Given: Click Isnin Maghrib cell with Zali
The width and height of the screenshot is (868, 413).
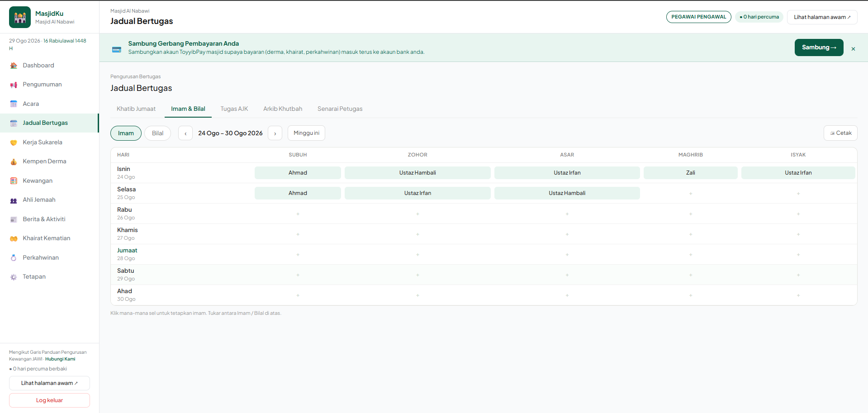Looking at the screenshot, I should pos(690,173).
